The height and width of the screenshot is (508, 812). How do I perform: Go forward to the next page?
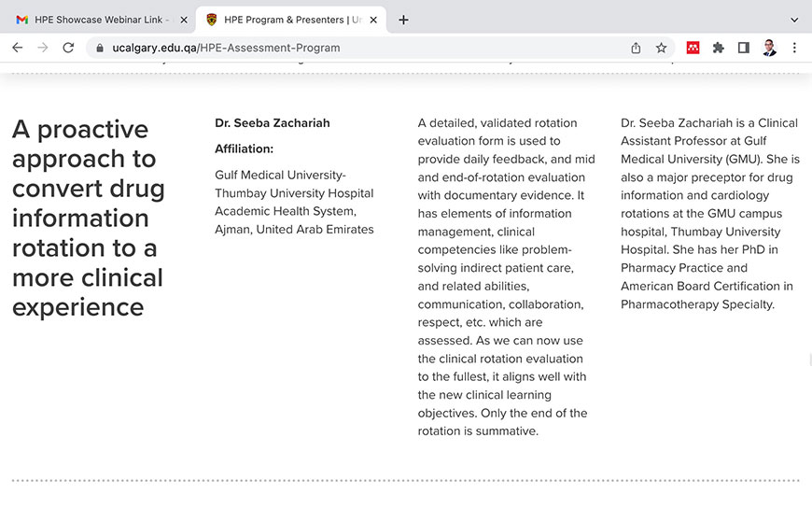pos(43,48)
